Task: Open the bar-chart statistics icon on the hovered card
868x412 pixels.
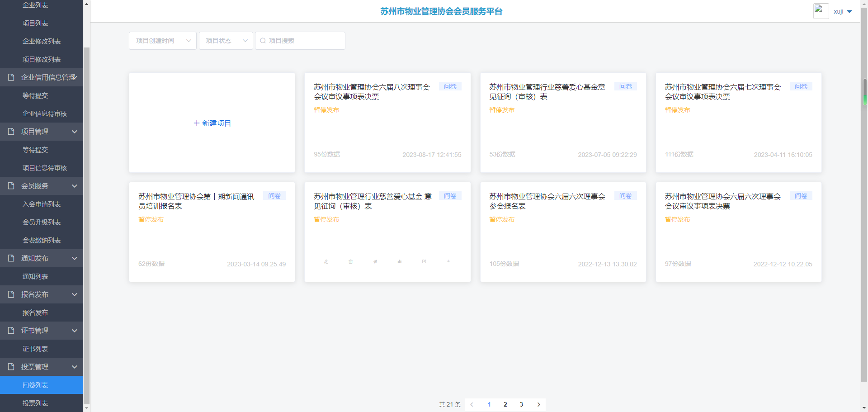Action: coord(400,261)
